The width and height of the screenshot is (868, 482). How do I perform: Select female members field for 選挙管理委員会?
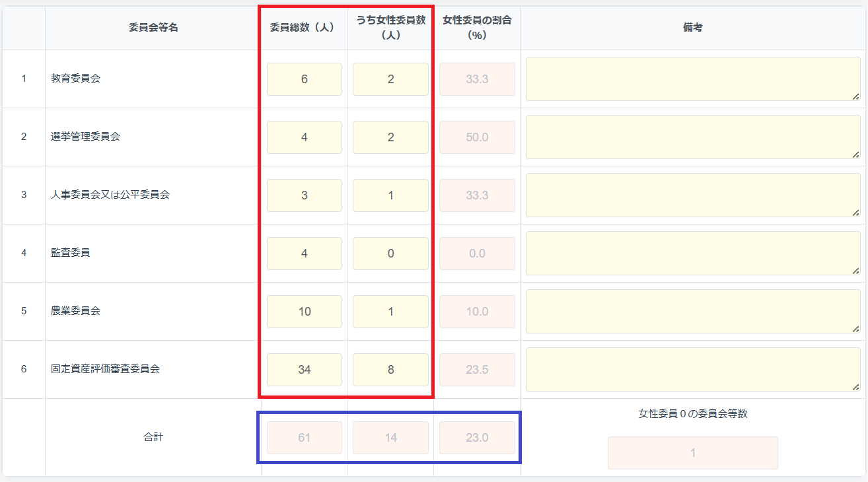point(390,137)
